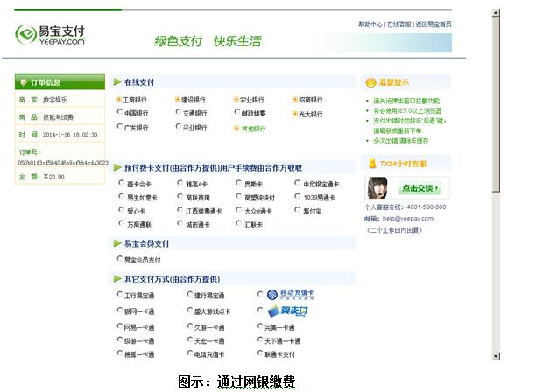Choose the 工行易宝通 radio option
543x392 pixels.
point(120,294)
